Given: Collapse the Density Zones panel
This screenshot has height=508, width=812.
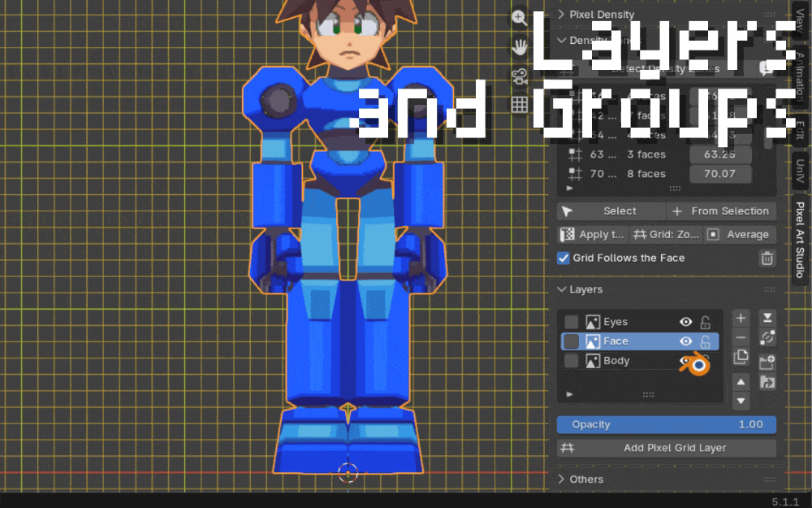Looking at the screenshot, I should click(561, 41).
